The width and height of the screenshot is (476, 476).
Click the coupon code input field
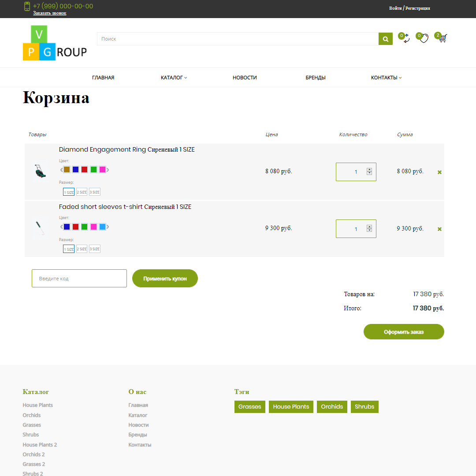pos(79,278)
